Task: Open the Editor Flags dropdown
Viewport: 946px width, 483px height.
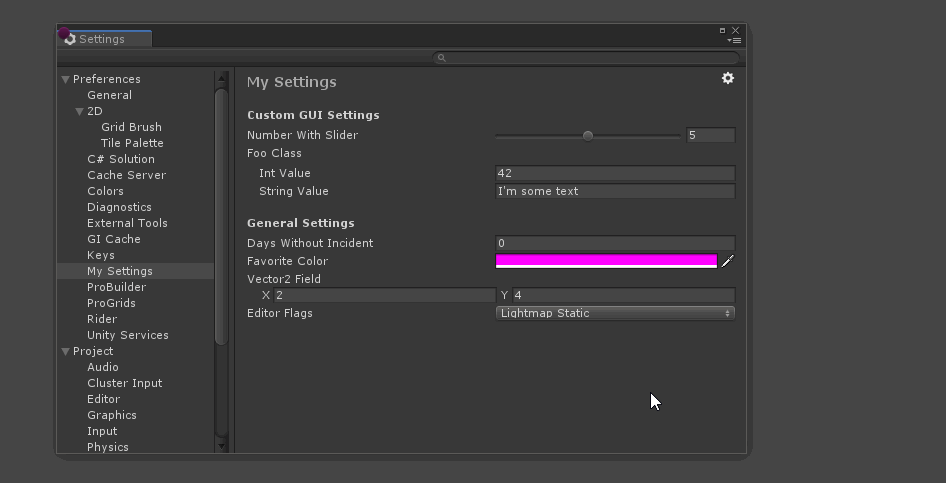Action: pos(615,313)
